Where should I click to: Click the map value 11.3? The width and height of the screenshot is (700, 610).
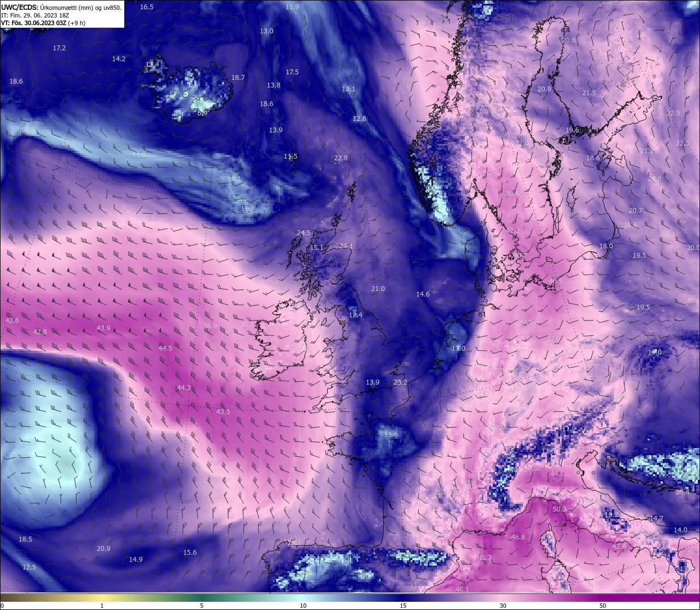247,208
